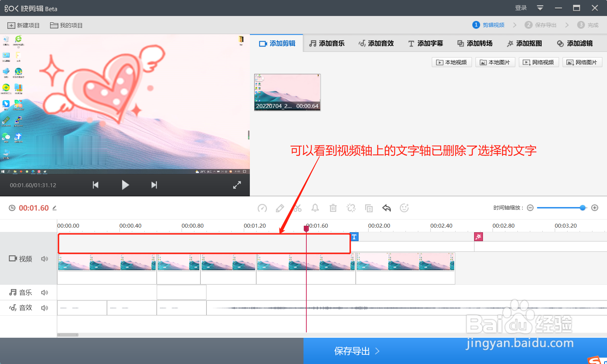
Task: Click the pencil edit clip icon
Action: (280, 208)
